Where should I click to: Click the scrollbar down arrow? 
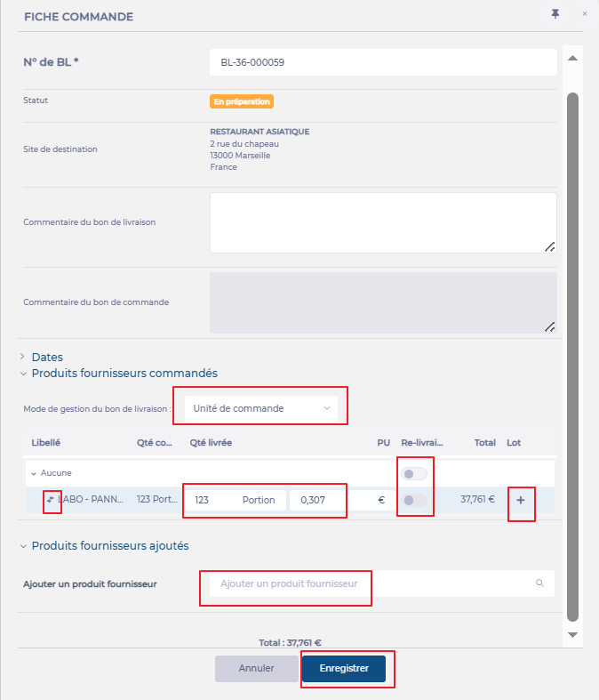pos(572,634)
